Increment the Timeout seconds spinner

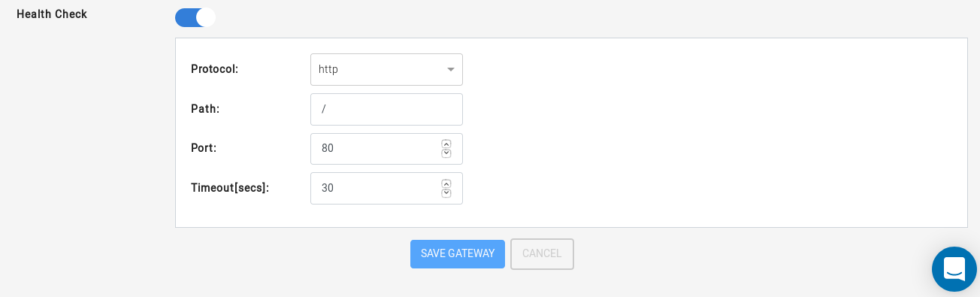(446, 183)
